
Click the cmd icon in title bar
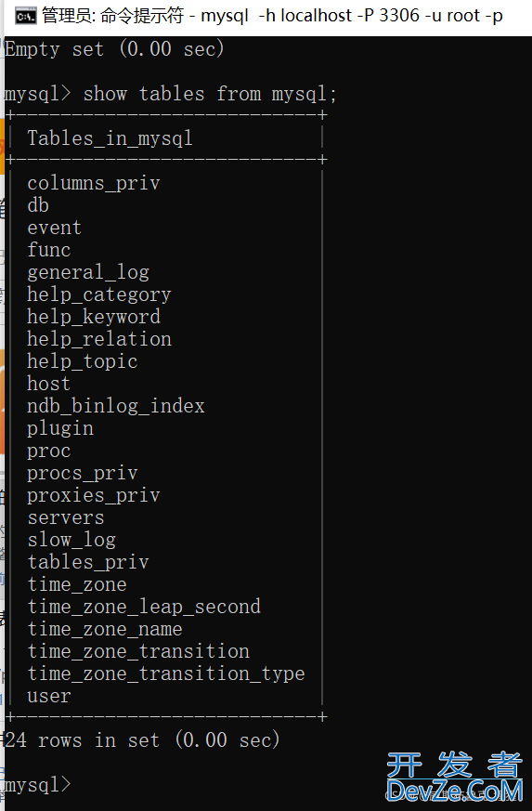point(26,17)
